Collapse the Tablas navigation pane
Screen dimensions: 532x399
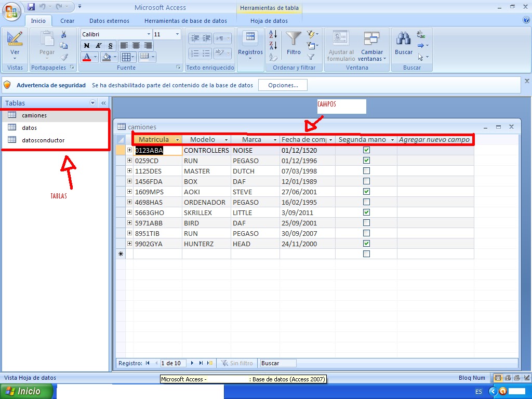103,103
